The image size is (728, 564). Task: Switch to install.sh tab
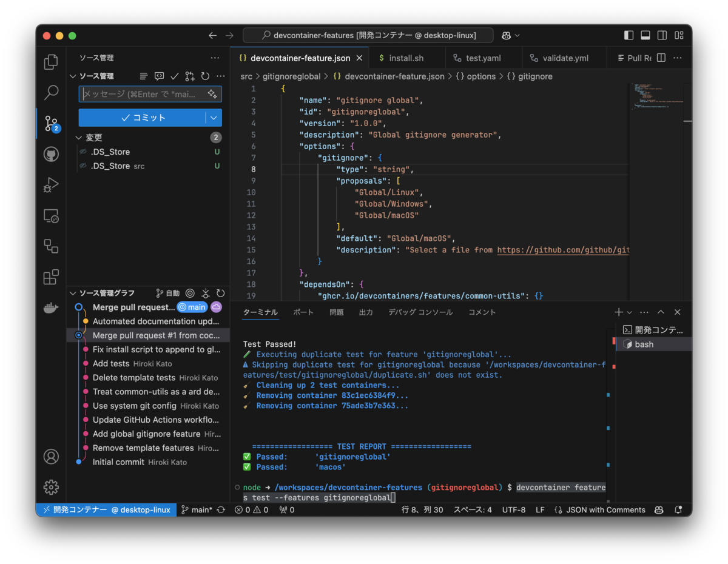[406, 58]
